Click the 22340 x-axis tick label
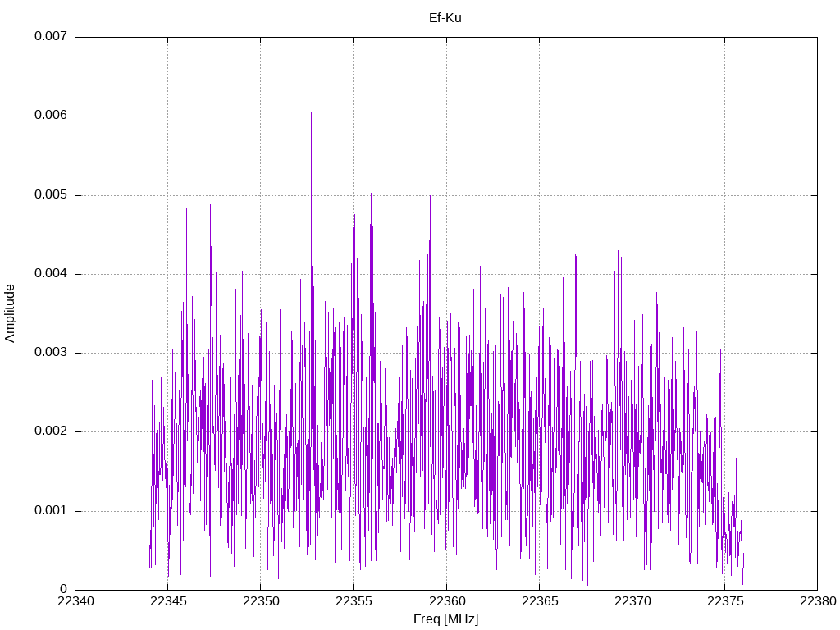The height and width of the screenshot is (630, 840). pos(75,601)
